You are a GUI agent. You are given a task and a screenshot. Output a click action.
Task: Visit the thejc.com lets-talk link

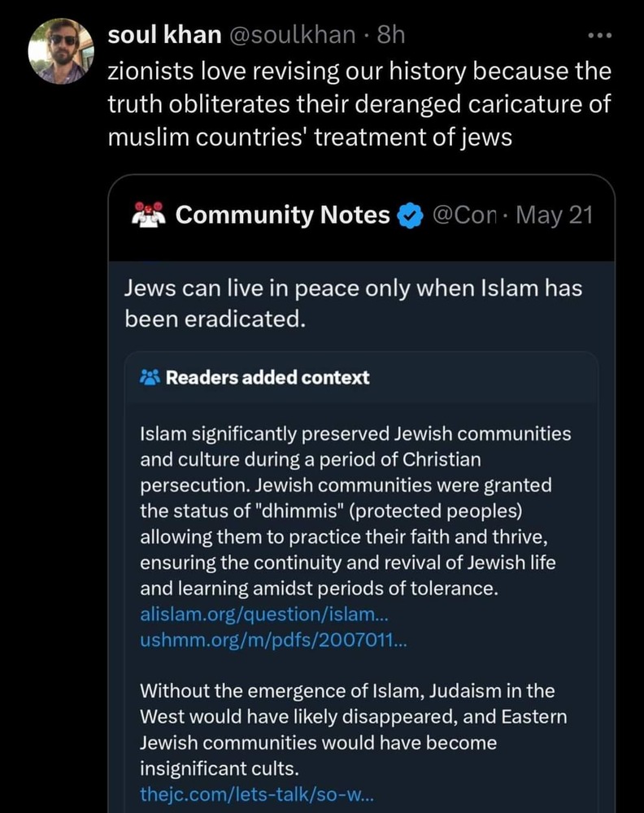(255, 795)
